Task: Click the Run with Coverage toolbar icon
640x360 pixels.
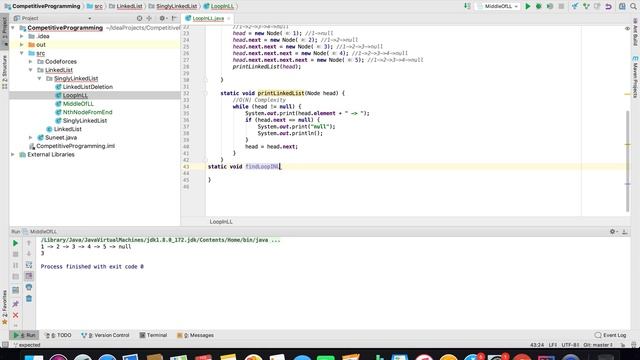Action: coord(550,6)
